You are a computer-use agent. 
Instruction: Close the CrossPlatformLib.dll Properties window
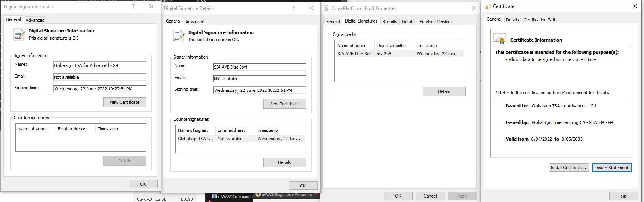(473, 8)
